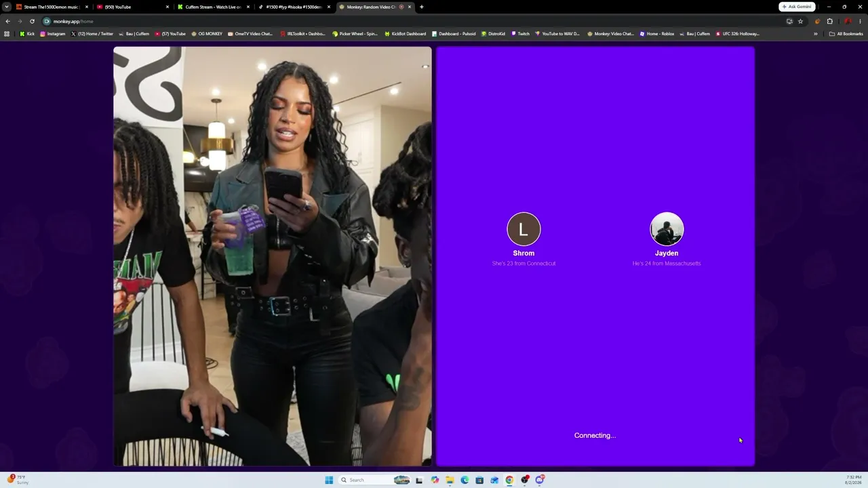This screenshot has height=488, width=868.
Task: Go back to the previous page
Action: pyautogui.click(x=7, y=21)
